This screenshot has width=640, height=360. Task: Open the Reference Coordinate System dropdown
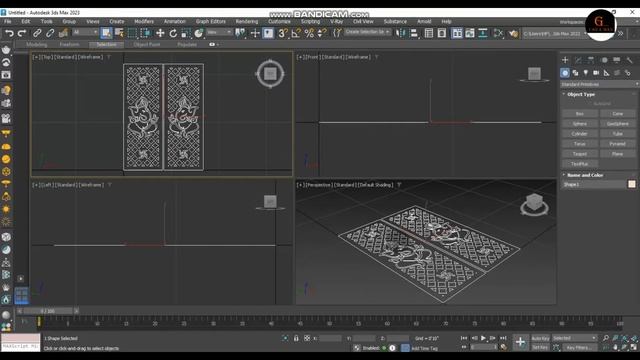click(x=219, y=32)
